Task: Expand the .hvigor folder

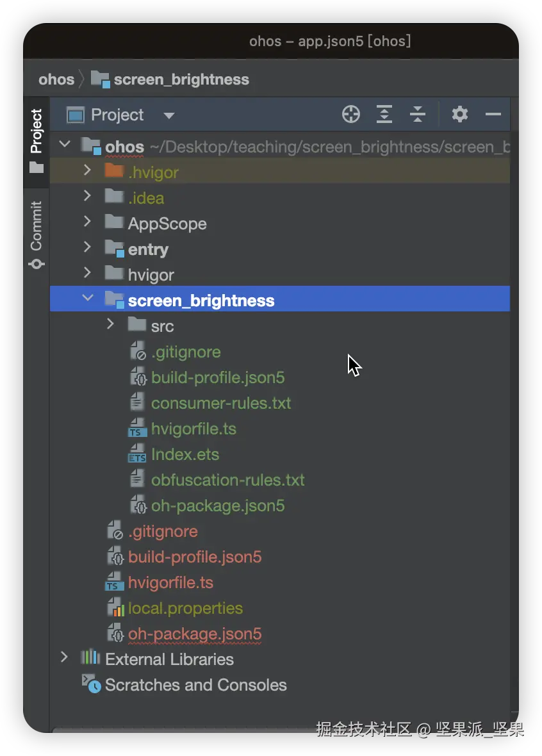Action: [88, 171]
